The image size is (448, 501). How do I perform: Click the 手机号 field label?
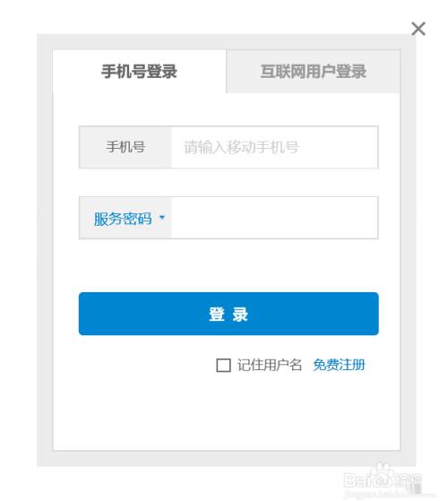[125, 147]
